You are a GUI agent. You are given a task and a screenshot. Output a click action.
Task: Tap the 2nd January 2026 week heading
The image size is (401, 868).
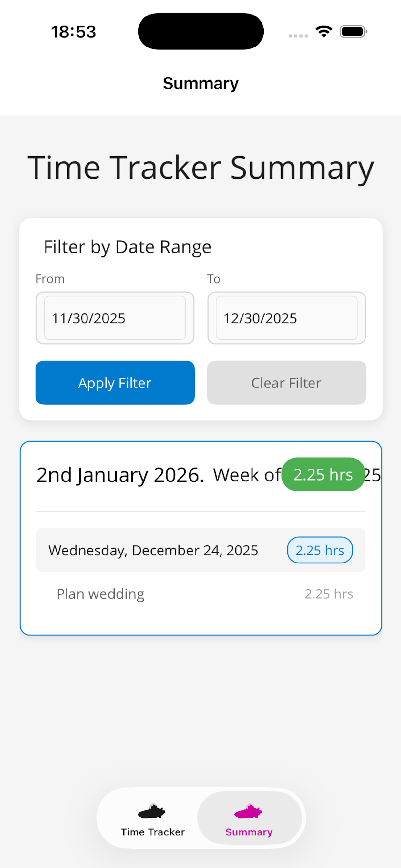(x=120, y=475)
